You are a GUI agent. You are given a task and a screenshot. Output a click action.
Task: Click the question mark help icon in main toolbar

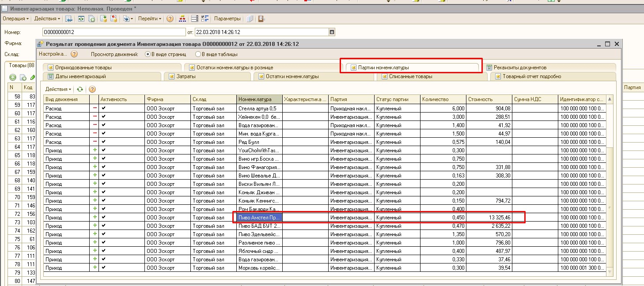(x=170, y=19)
